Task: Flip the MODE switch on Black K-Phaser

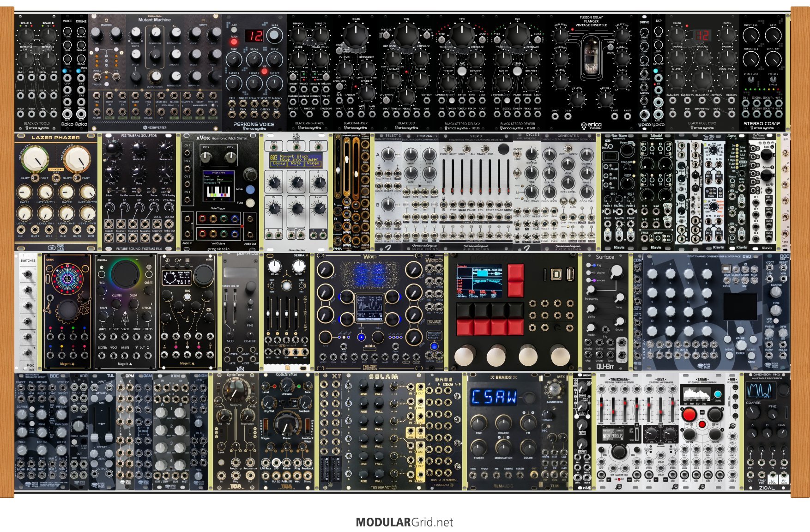Action: 339,52
